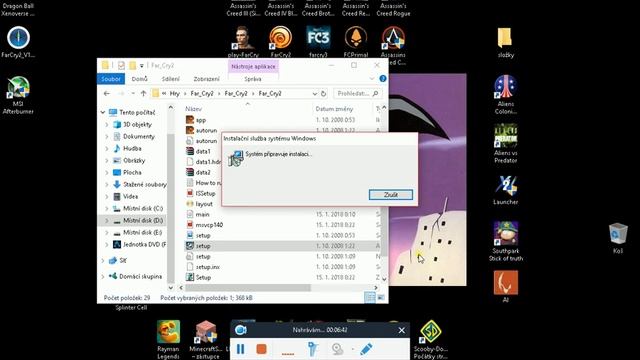Open the FarCry2_V1 desktop icon

tap(18, 42)
